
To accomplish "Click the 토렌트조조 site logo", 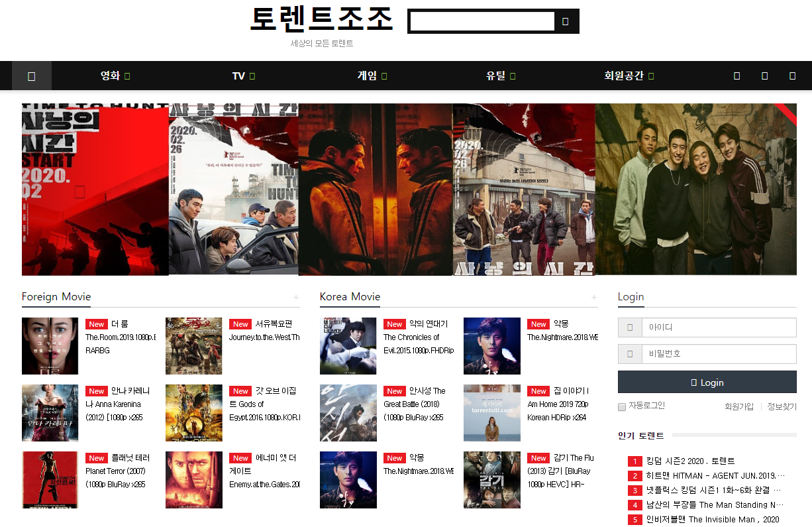I will (322, 19).
